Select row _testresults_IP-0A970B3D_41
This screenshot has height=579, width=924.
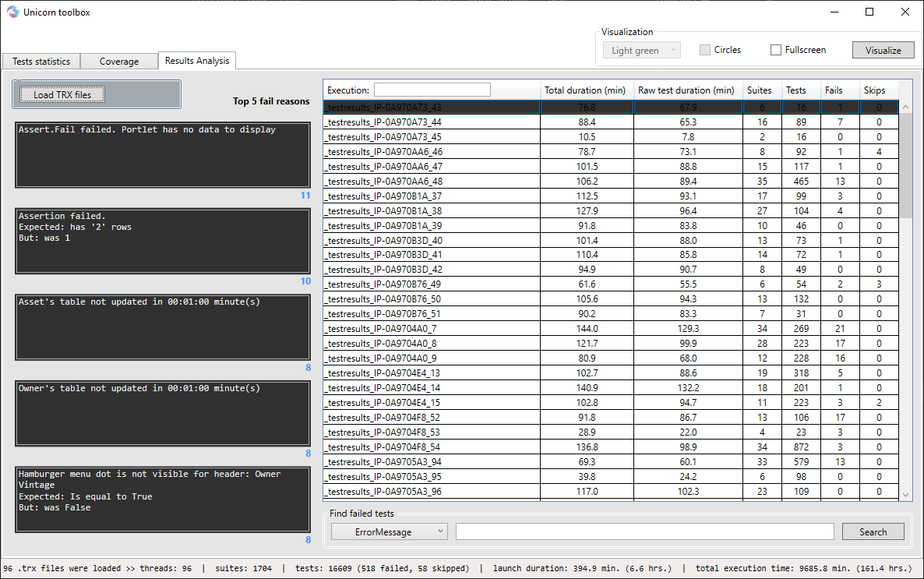pos(611,255)
